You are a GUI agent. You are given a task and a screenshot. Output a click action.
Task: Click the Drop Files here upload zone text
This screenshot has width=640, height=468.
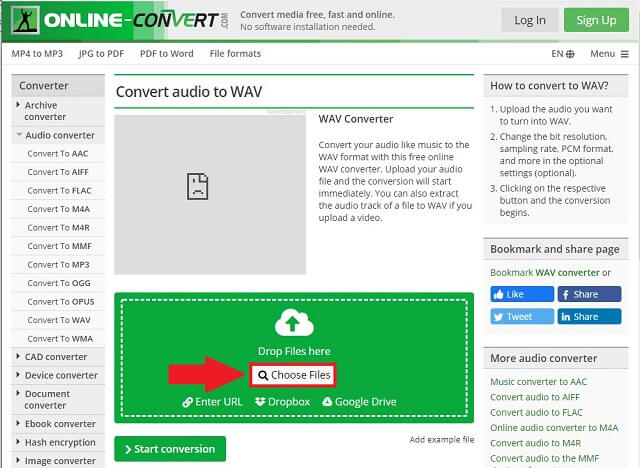(294, 351)
